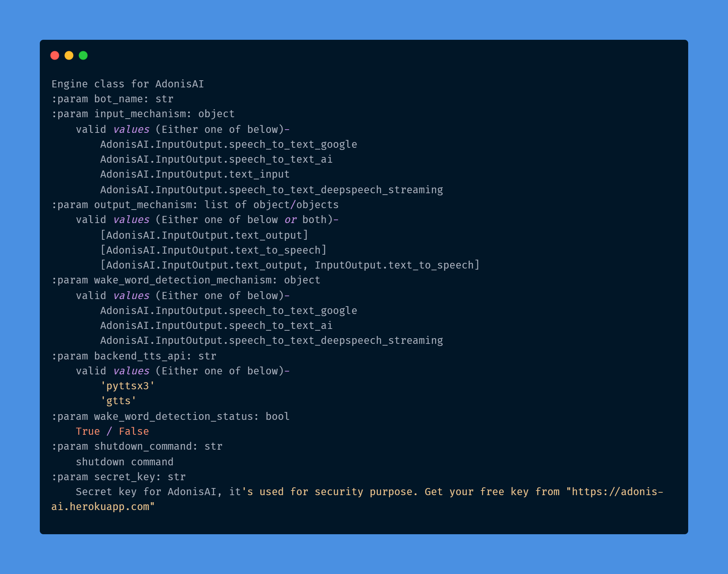The width and height of the screenshot is (728, 574).
Task: Click the 'gtts' string value
Action: click(x=118, y=401)
